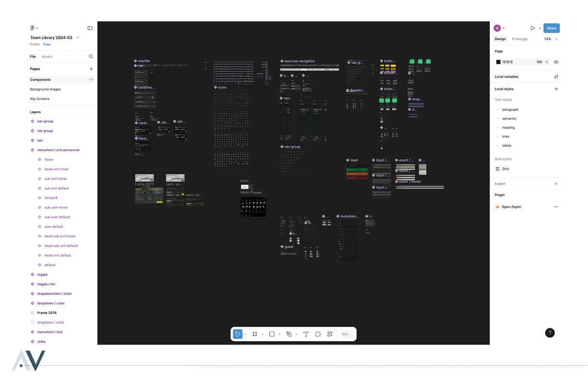Select the Rectangle shape tool
This screenshot has height=380, width=588.
click(x=272, y=334)
